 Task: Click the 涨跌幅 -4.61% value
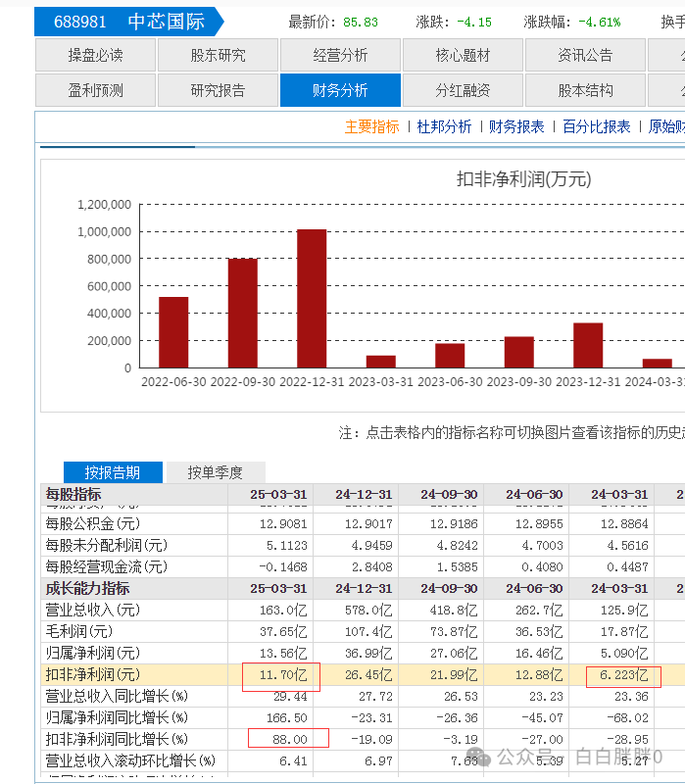tap(600, 23)
